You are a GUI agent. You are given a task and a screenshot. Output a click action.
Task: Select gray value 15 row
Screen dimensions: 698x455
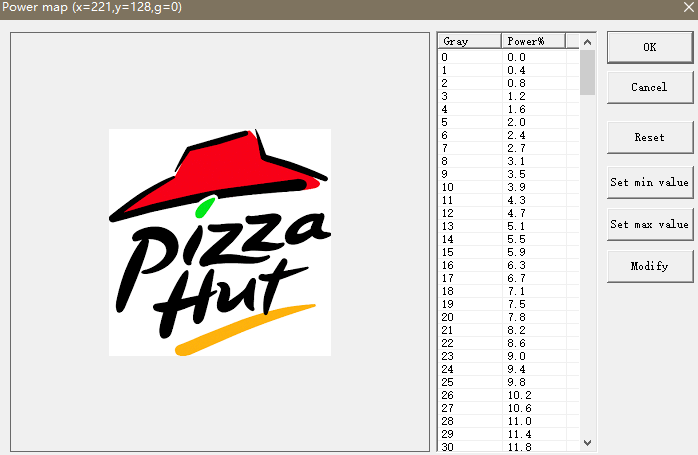[509, 252]
